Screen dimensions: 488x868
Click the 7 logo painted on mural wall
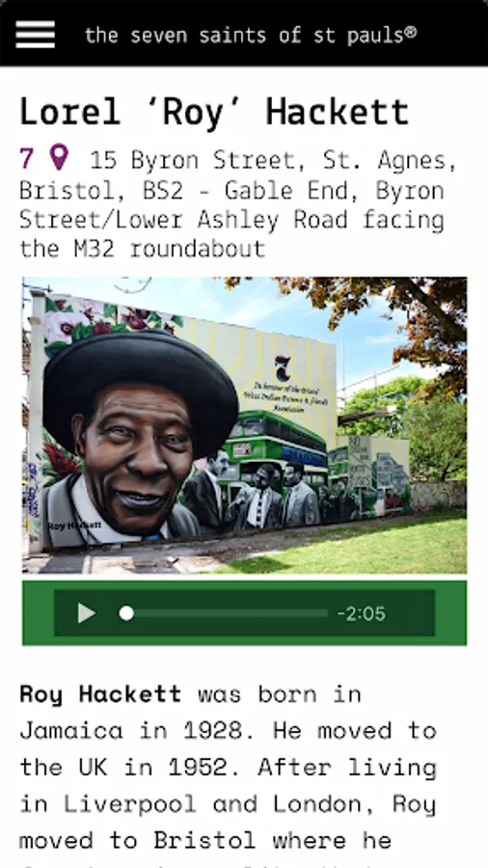[283, 369]
